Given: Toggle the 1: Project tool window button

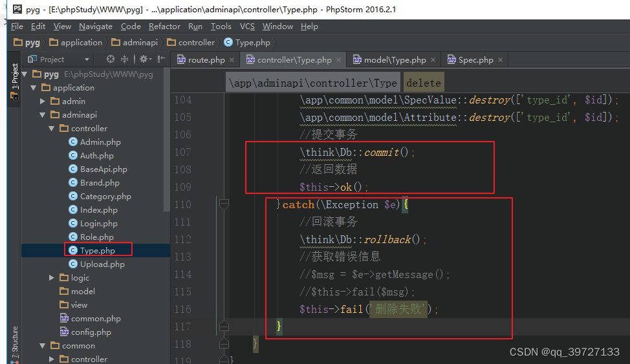Looking at the screenshot, I should 14,81.
